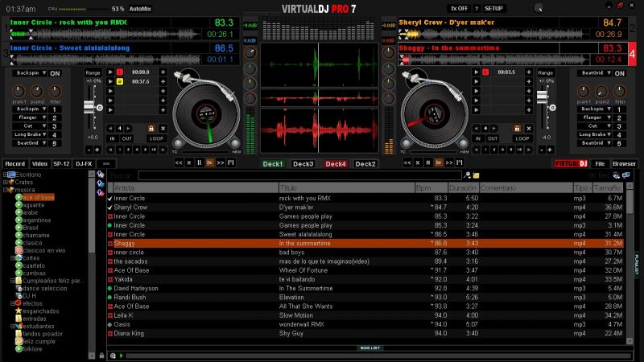Toggle left deck effect slot 2
The image size is (644, 362).
click(54, 118)
